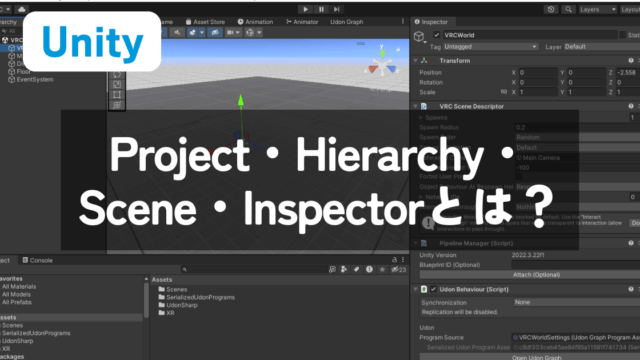Open the cloud services icon in top-left toolbar
The height and width of the screenshot is (360, 640).
(x=22, y=9)
